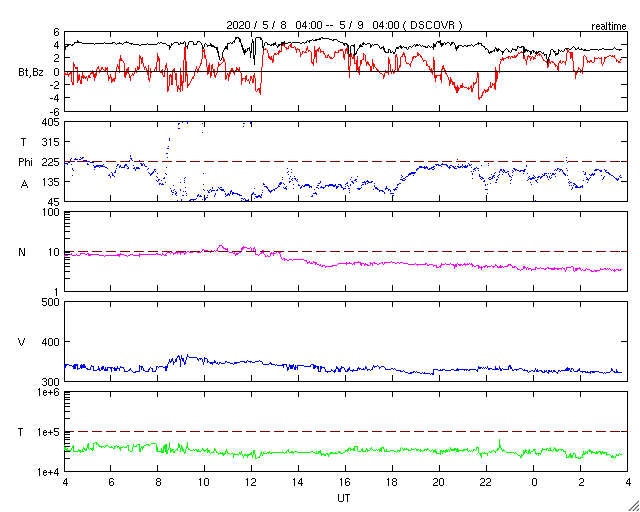Click the '400' tick label on the velocity panel
Screen dimensions: 640x512
point(51,342)
